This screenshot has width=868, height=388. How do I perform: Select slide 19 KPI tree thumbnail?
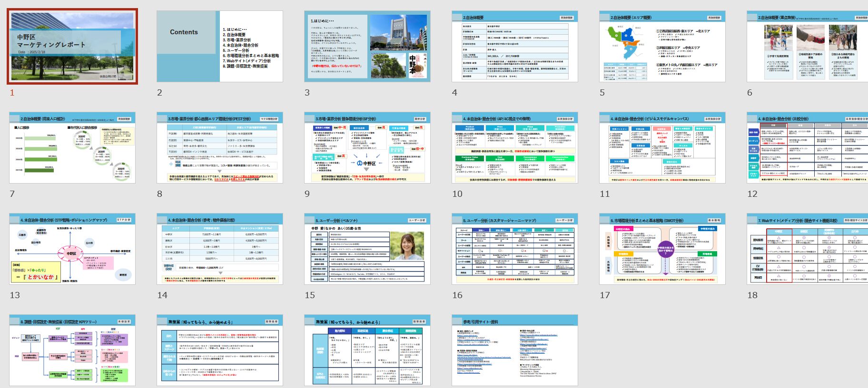[72, 350]
